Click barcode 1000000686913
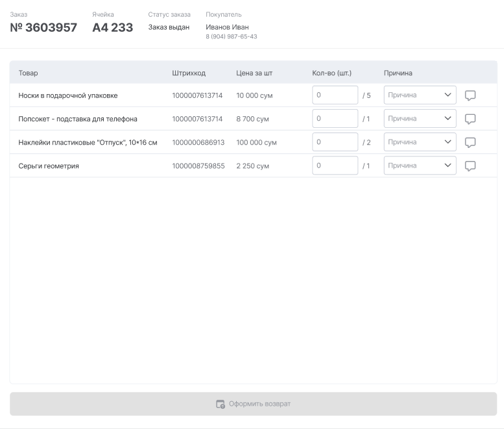Screen dimensions: 504x429 coord(198,143)
